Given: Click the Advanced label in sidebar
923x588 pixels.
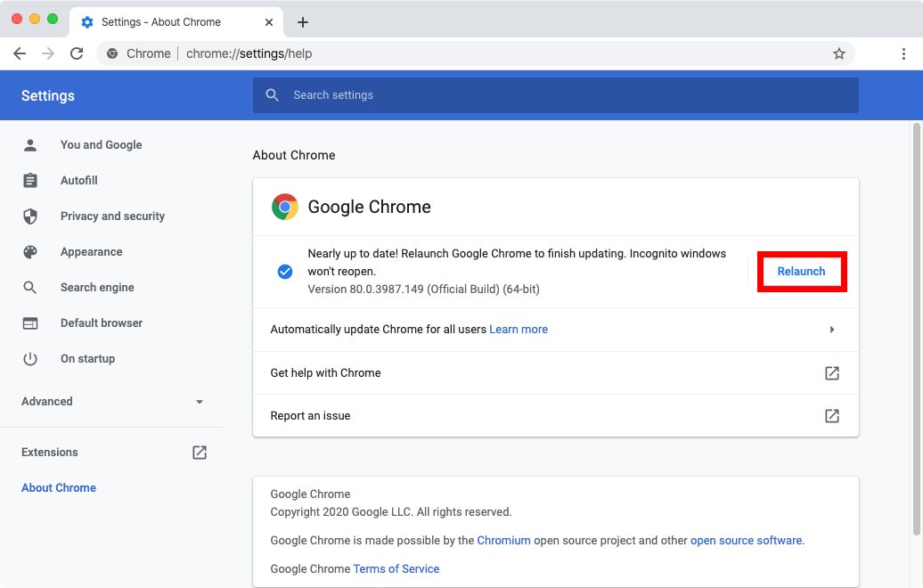Looking at the screenshot, I should click(47, 402).
